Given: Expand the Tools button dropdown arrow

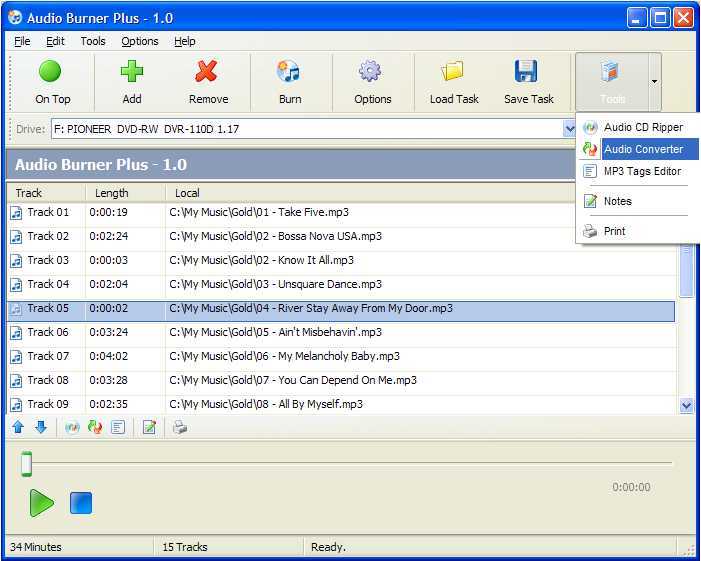Looking at the screenshot, I should point(655,82).
